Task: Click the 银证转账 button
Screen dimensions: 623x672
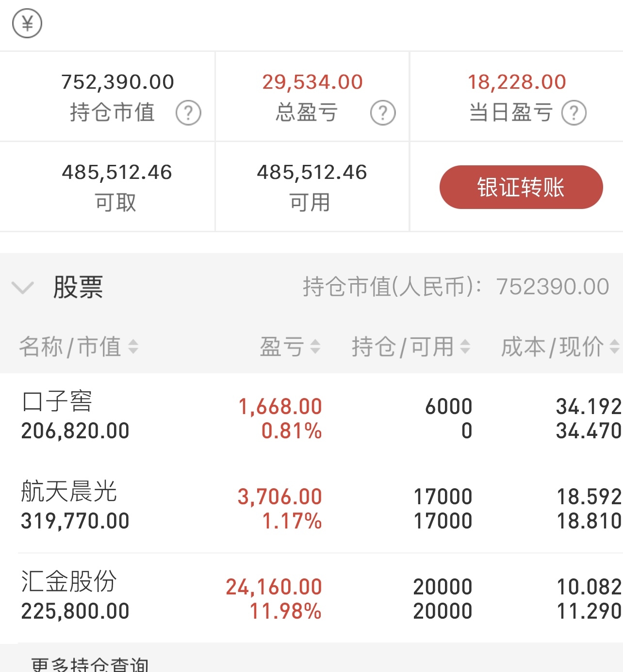Action: tap(521, 187)
